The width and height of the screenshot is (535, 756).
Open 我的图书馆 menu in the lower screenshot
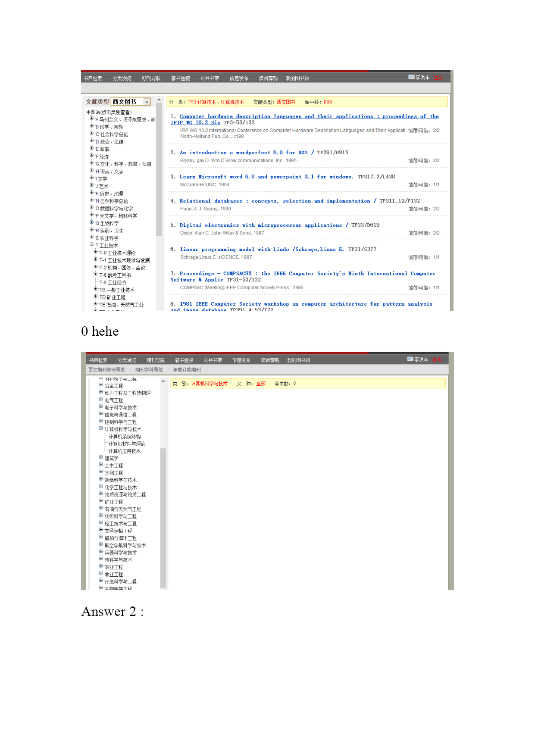(299, 360)
